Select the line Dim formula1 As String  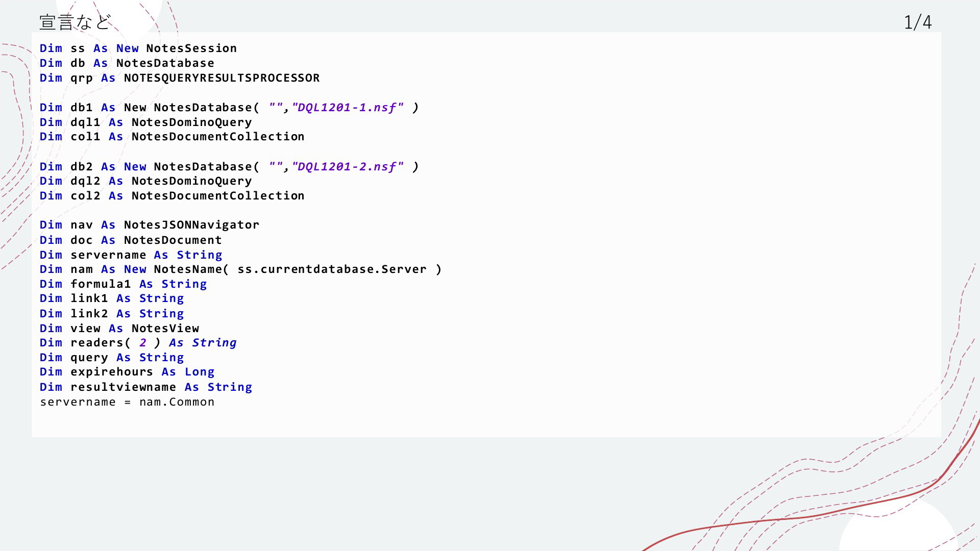[x=123, y=284]
